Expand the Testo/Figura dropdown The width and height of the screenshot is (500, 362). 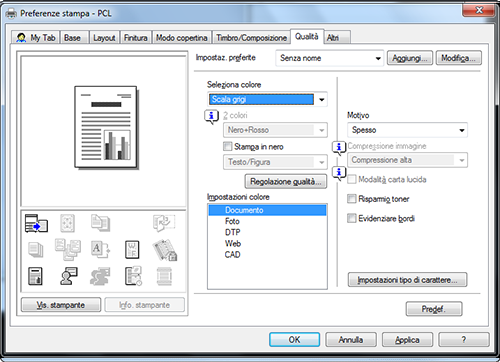click(x=275, y=162)
